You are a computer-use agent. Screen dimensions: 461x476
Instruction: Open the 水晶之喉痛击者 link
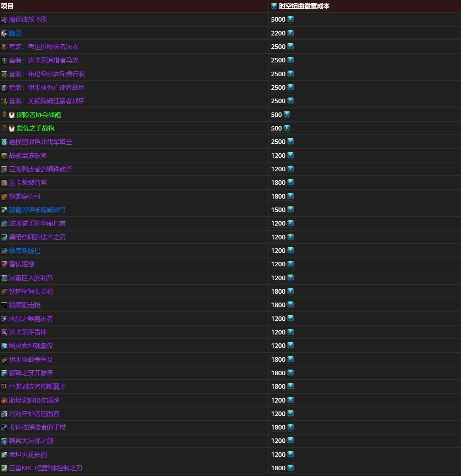(31, 319)
